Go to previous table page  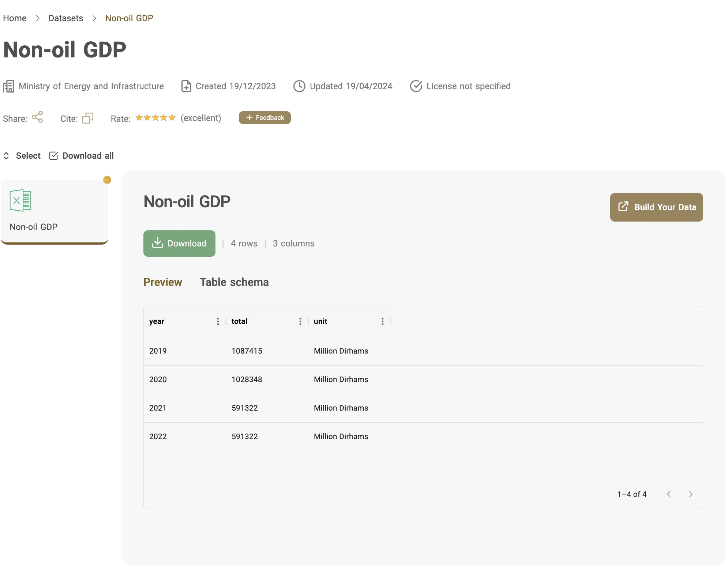pos(669,494)
